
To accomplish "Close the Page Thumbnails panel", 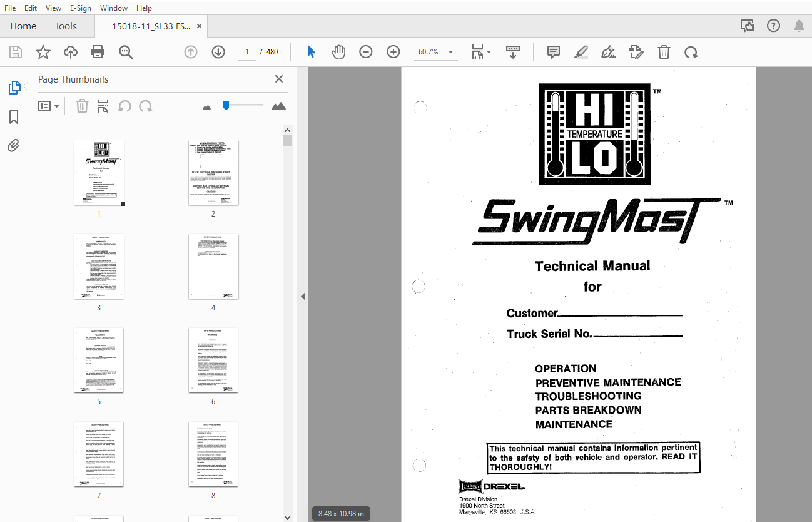I will pos(279,79).
